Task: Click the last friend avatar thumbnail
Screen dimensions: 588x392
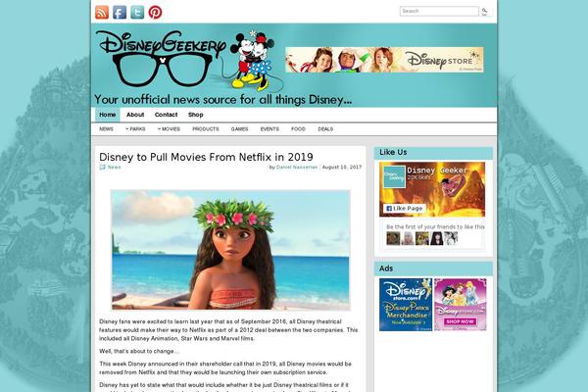Action: pyautogui.click(x=451, y=238)
